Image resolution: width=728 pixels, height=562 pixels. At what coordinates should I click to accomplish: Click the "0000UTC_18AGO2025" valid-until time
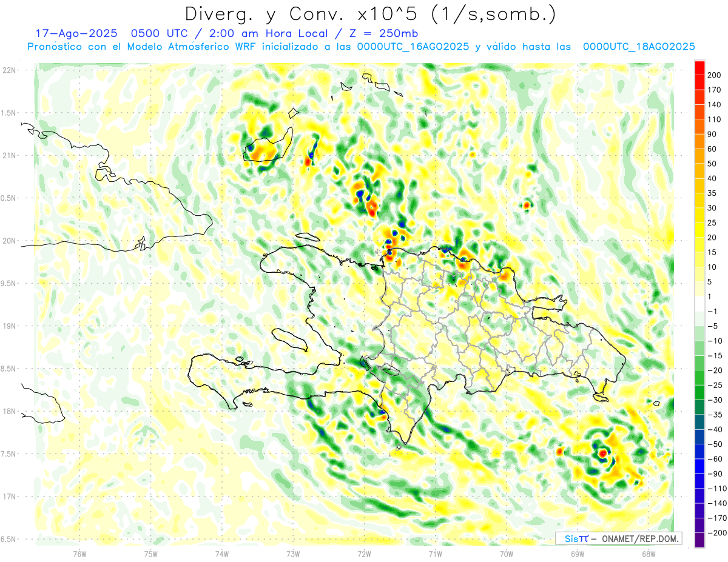pos(639,47)
